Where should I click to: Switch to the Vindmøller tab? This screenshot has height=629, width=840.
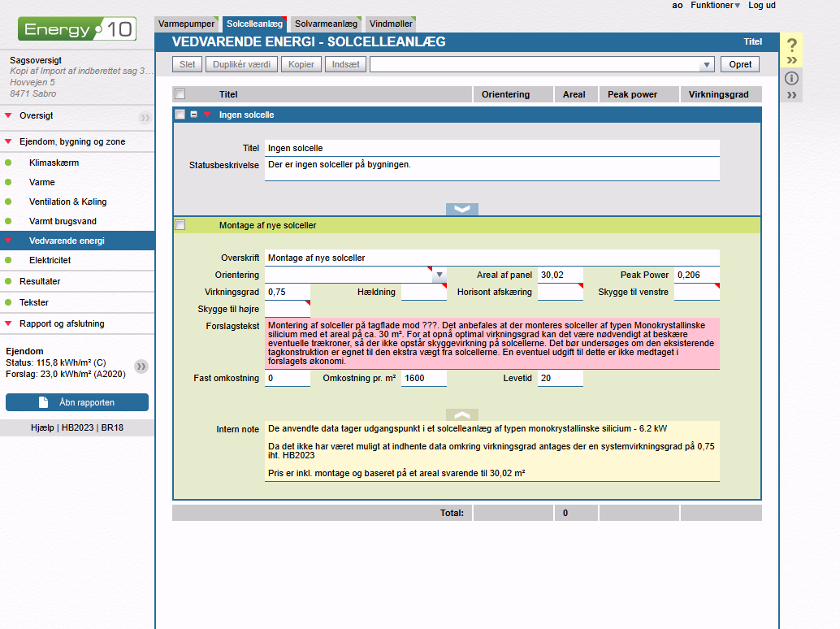pyautogui.click(x=391, y=24)
